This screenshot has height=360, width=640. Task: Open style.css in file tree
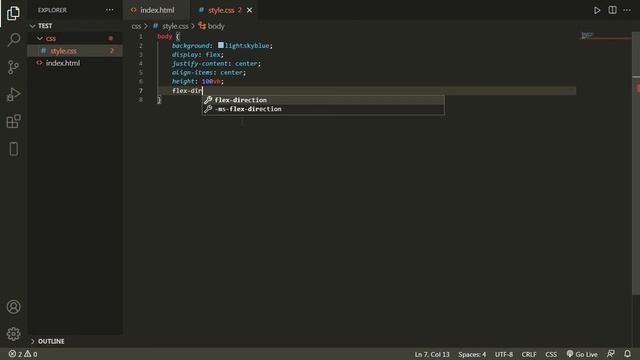[75, 51]
